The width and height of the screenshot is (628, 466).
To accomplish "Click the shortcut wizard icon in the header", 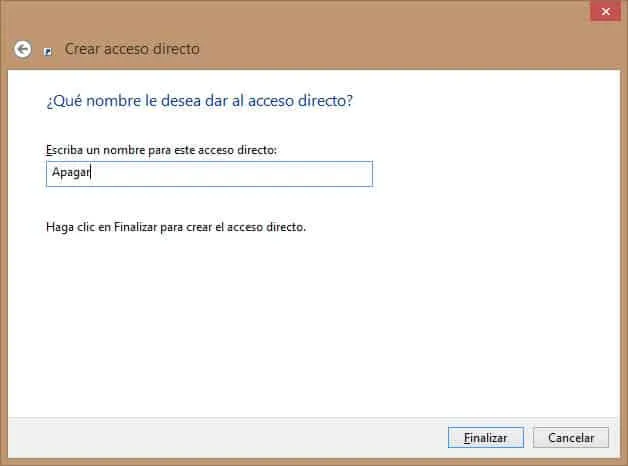I will click(48, 50).
